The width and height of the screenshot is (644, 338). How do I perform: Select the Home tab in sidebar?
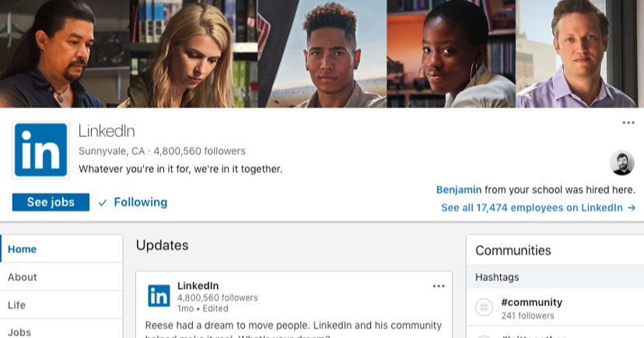pyautogui.click(x=61, y=248)
